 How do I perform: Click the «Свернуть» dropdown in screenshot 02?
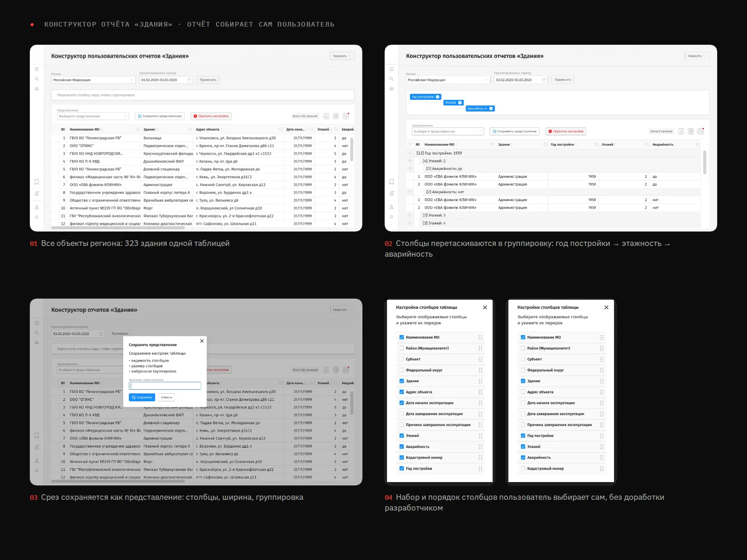(697, 56)
